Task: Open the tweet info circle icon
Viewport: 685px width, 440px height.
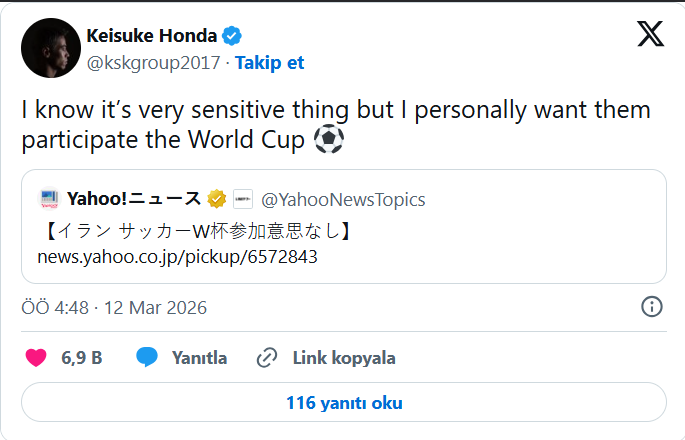Action: click(651, 306)
